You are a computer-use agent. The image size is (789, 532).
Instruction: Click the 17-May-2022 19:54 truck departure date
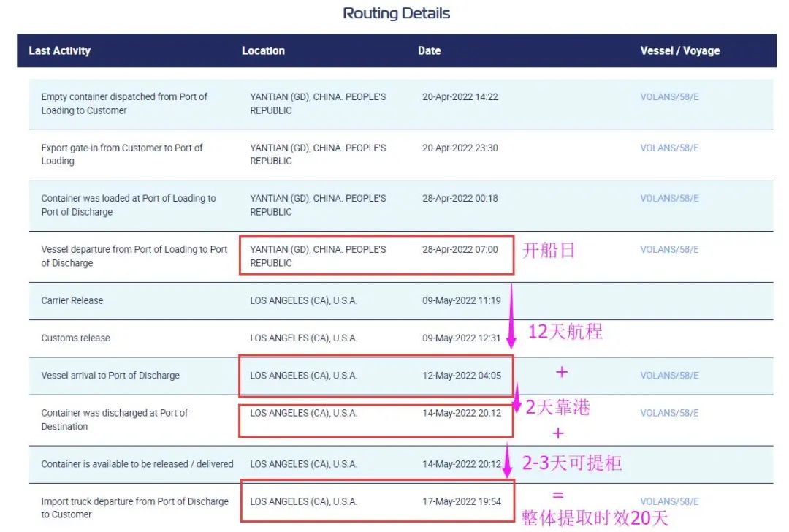461,501
